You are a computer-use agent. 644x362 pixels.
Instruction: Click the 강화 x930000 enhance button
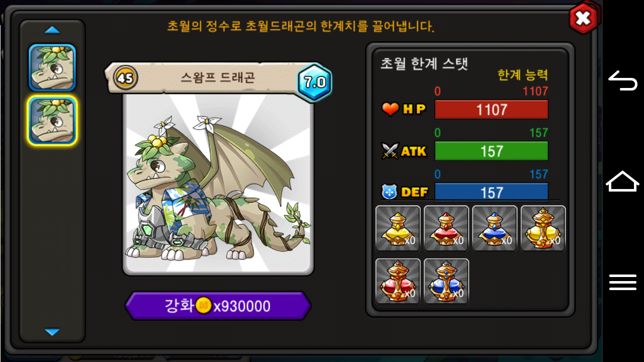[x=218, y=306]
